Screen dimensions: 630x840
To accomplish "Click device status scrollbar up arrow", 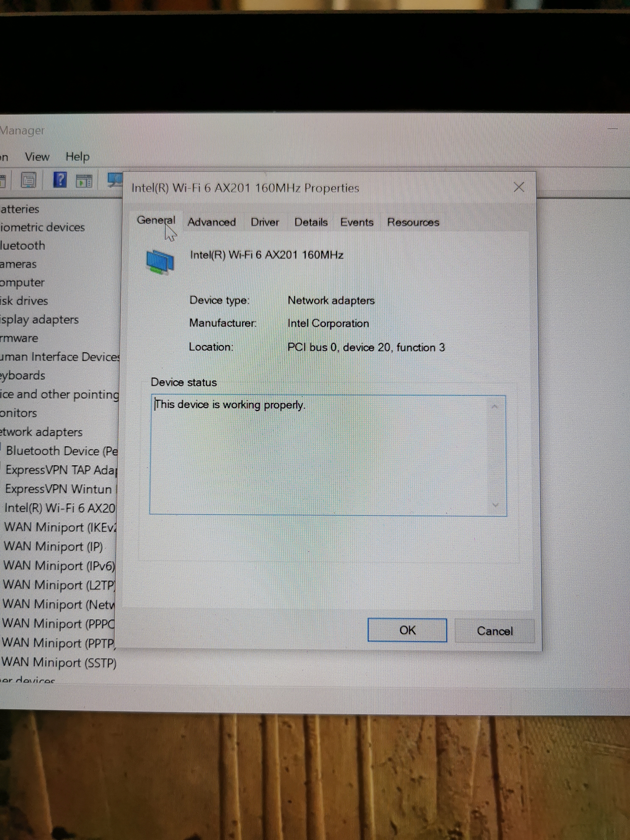I will pyautogui.click(x=495, y=407).
